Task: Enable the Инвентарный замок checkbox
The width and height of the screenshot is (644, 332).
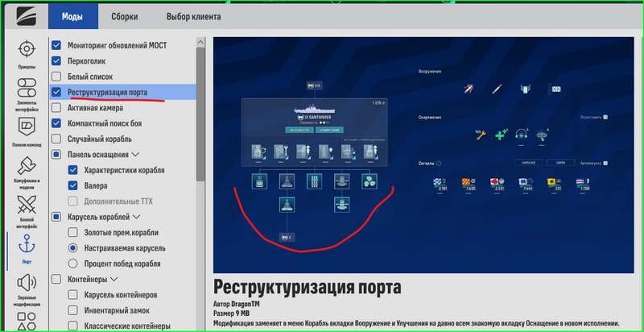Action: (x=72, y=310)
